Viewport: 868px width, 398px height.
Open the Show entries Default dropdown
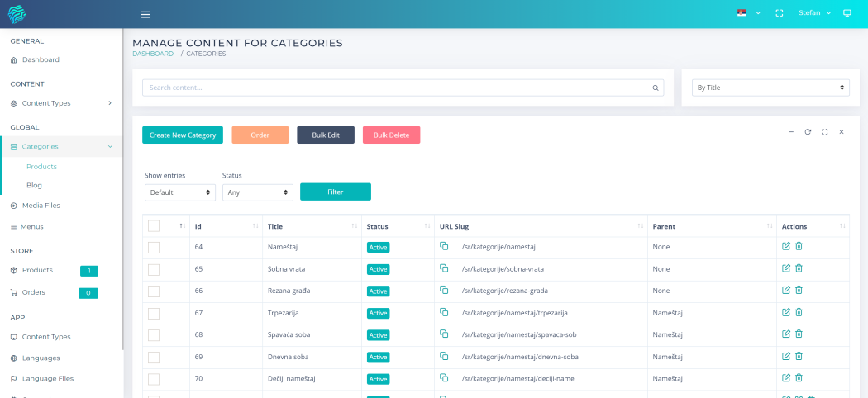[179, 192]
